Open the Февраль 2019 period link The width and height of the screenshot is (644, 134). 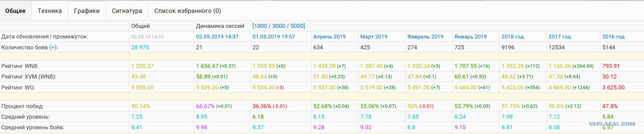[x=425, y=37]
